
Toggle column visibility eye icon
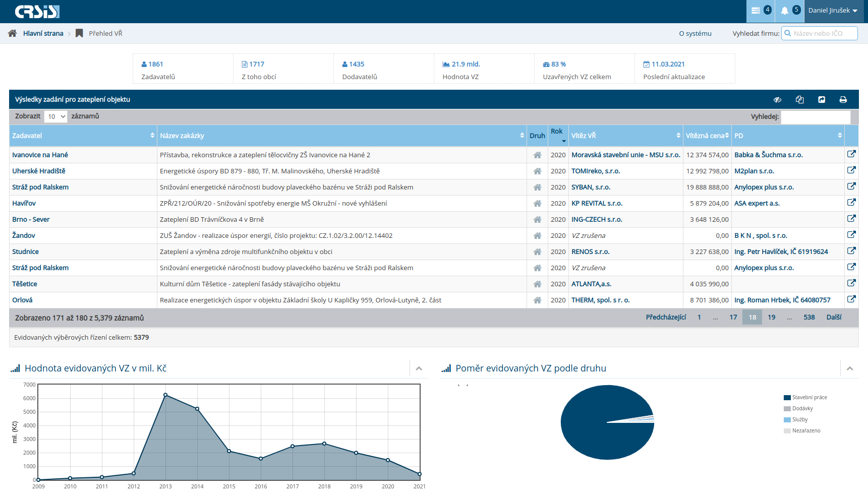(777, 100)
